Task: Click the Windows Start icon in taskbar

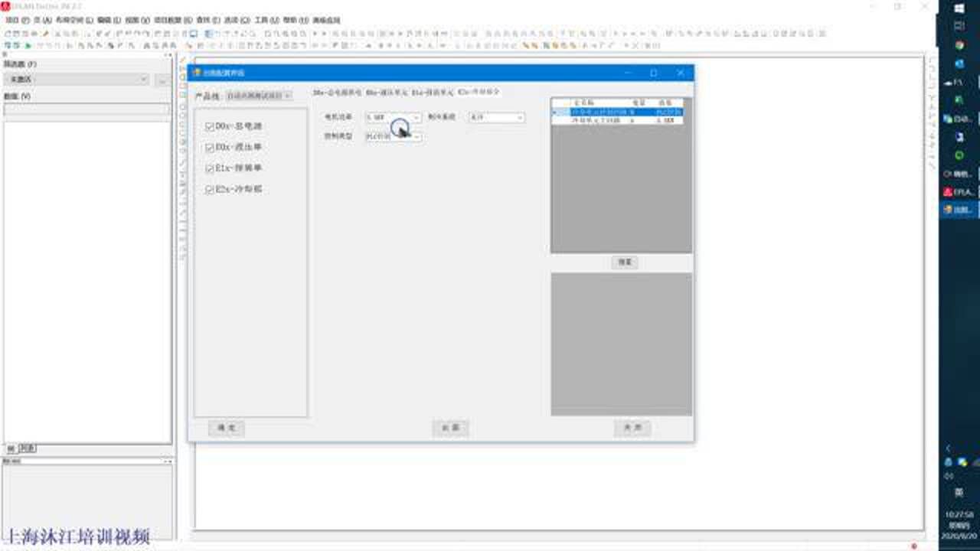Action: click(x=959, y=8)
